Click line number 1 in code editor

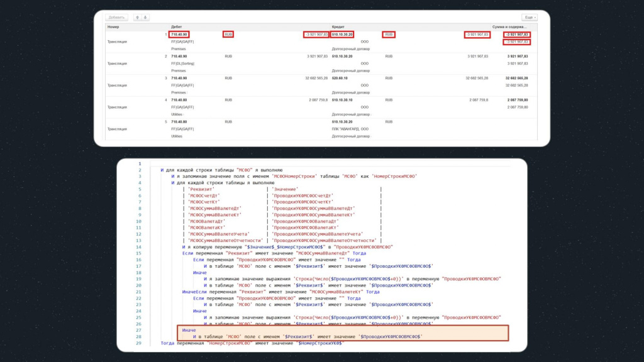(140, 164)
